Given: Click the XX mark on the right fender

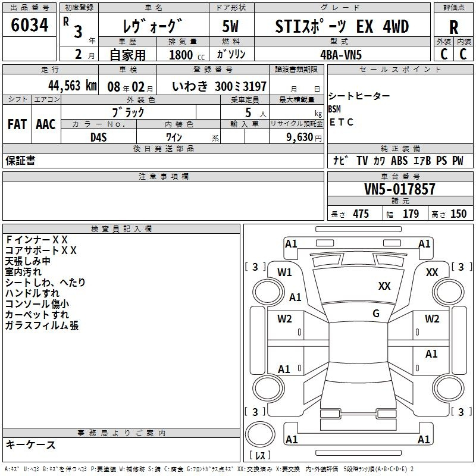Looking at the screenshot, I should coord(432,272).
